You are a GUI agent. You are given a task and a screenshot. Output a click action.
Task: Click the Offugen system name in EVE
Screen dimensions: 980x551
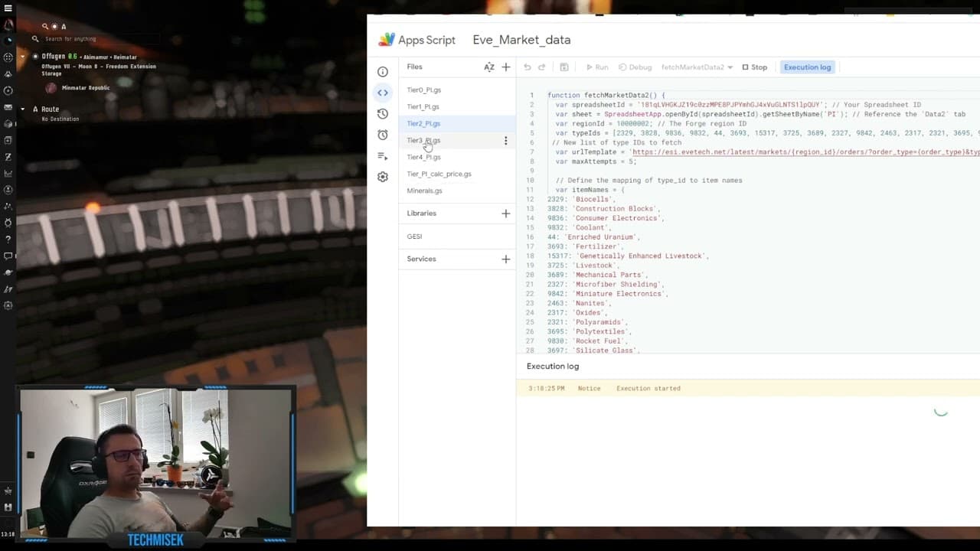54,56
